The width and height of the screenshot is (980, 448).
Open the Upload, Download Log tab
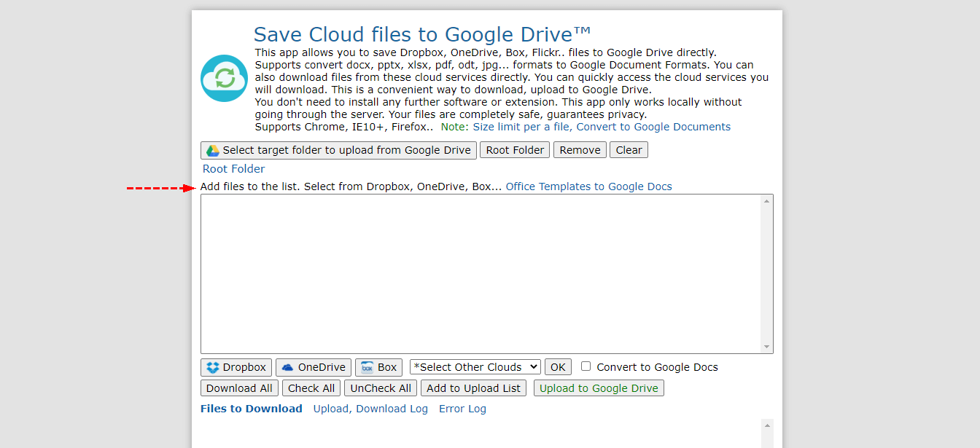pos(370,409)
